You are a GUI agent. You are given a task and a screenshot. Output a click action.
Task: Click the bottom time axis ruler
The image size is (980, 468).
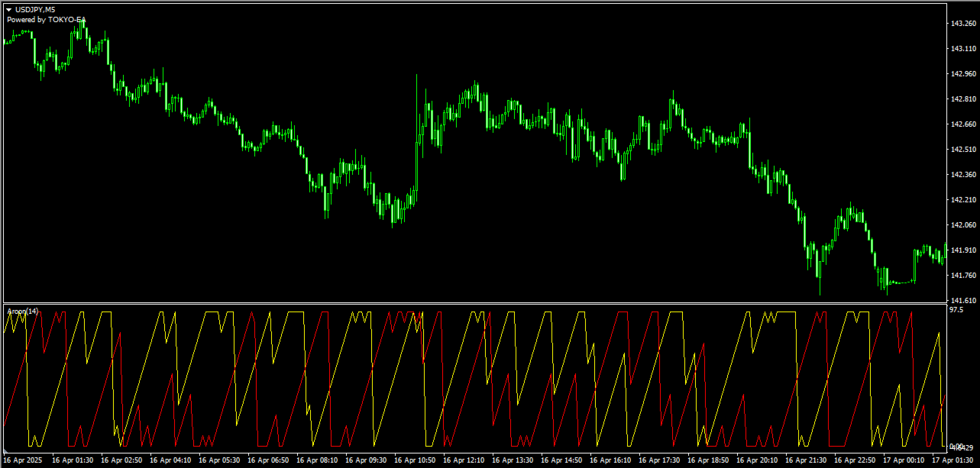(489, 460)
